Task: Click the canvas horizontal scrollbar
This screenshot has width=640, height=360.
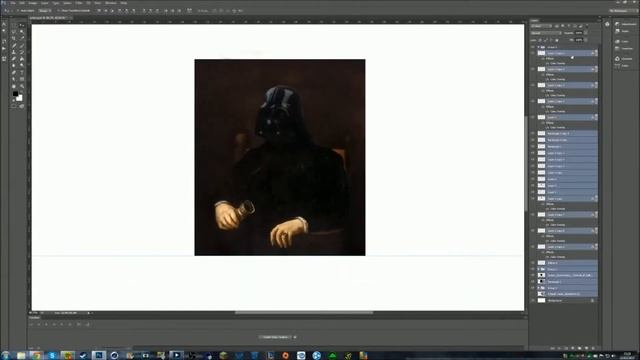Action: (304, 313)
